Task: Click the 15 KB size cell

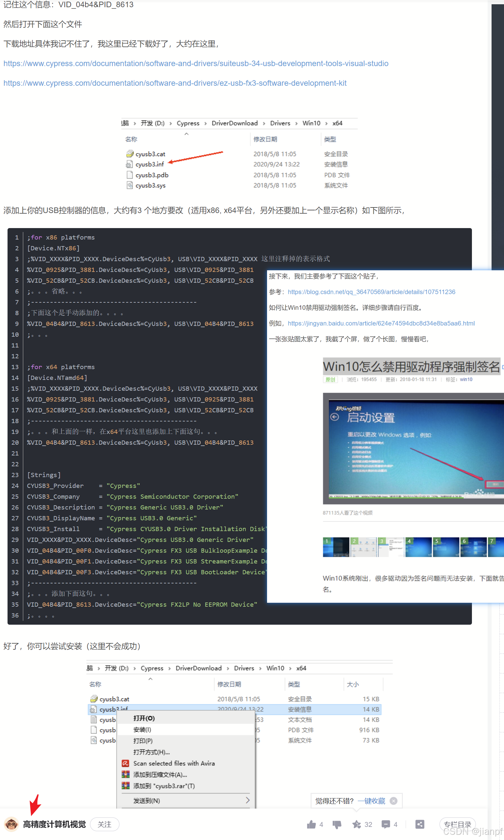Action: point(371,699)
